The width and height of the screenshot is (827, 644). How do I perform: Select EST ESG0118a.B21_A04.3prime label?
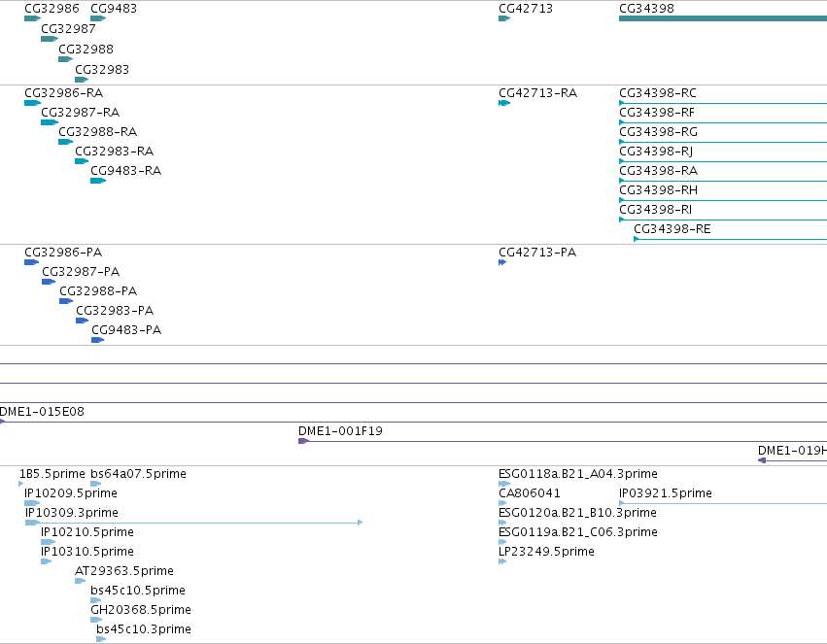(578, 474)
